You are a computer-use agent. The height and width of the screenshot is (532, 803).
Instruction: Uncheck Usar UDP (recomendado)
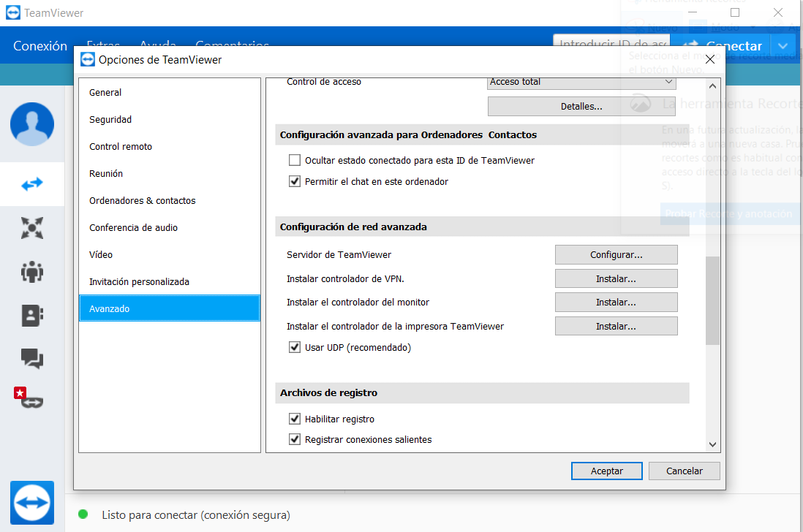[295, 348]
